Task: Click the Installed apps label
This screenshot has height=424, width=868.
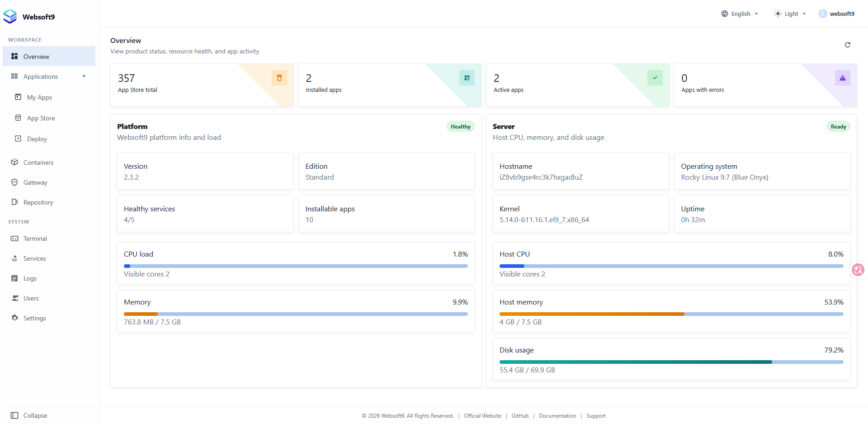Action: 324,90
